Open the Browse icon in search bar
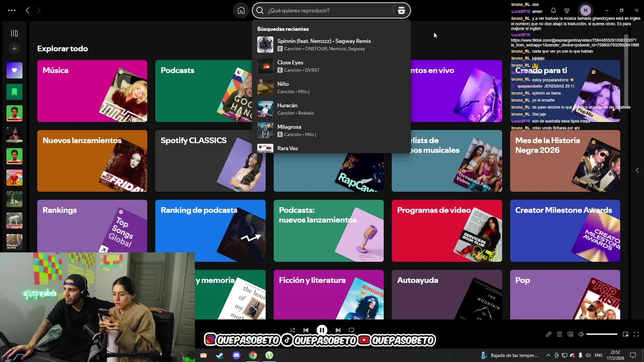Viewport: 644px width, 362px height. (x=401, y=10)
